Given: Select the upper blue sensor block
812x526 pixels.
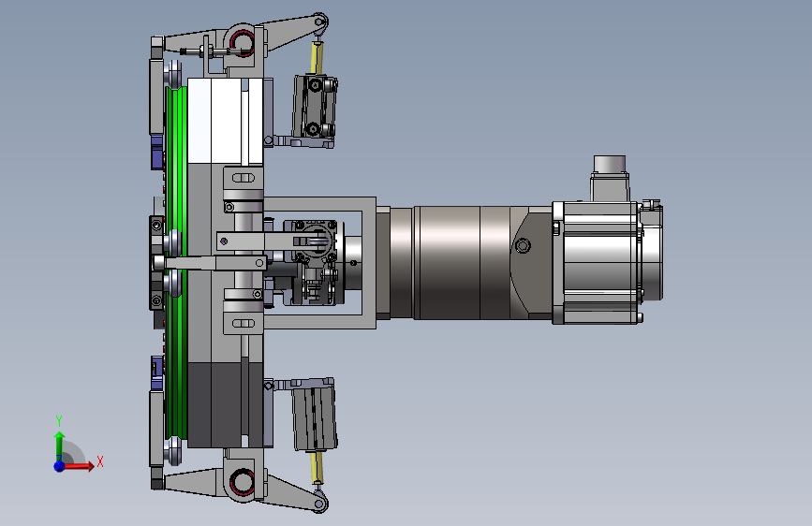Looking at the screenshot, I should (x=157, y=153).
